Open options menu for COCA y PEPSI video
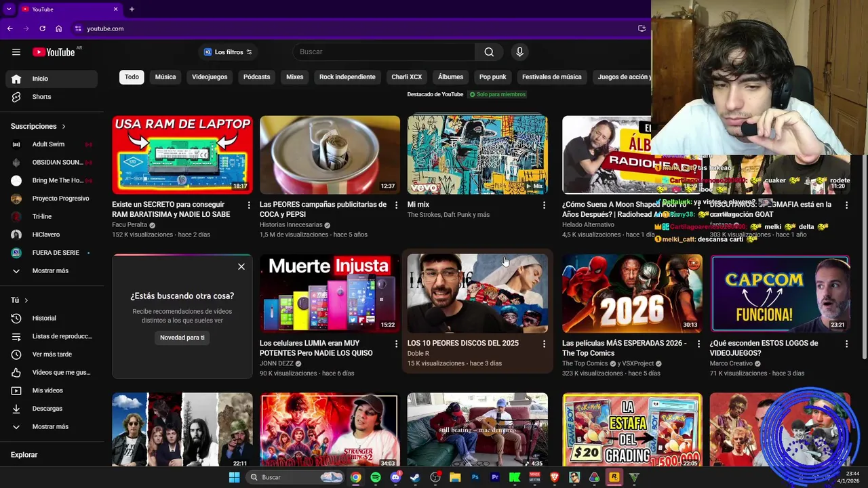Screen dimensions: 868x488 click(x=397, y=205)
